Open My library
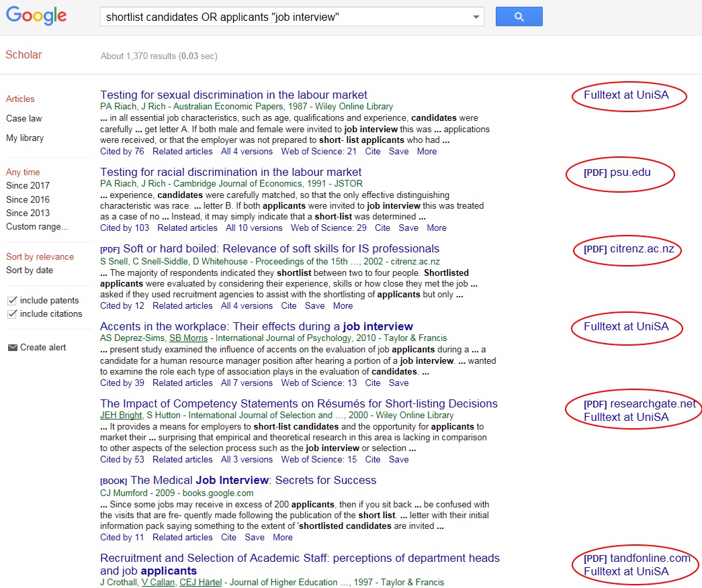 (25, 138)
